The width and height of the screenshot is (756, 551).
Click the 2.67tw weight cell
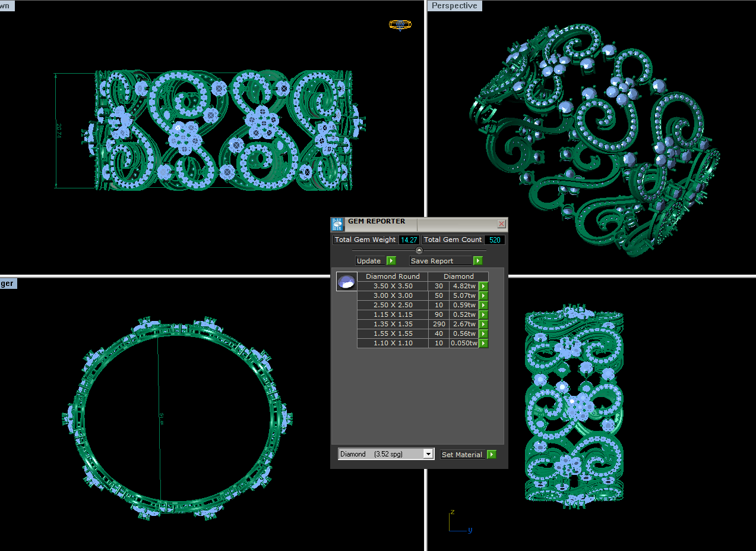(464, 324)
